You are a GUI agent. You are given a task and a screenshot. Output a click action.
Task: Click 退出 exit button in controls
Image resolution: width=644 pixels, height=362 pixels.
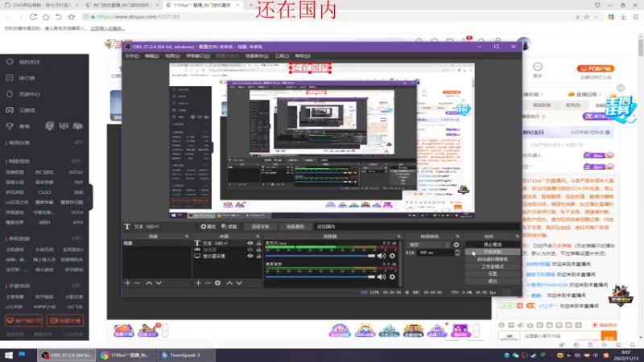(x=493, y=281)
